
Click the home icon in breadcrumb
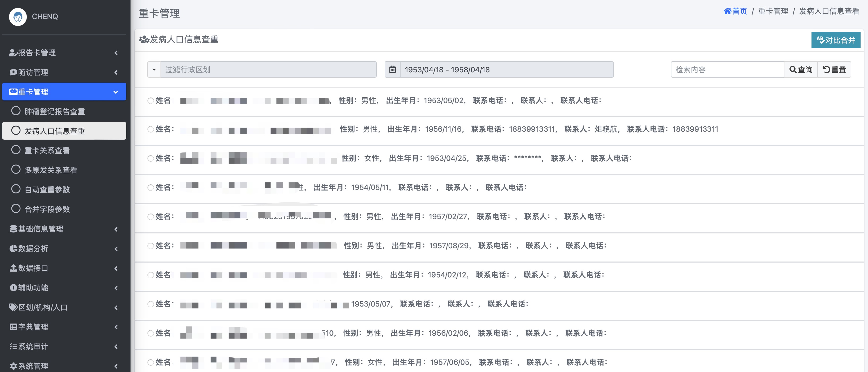[x=727, y=11]
